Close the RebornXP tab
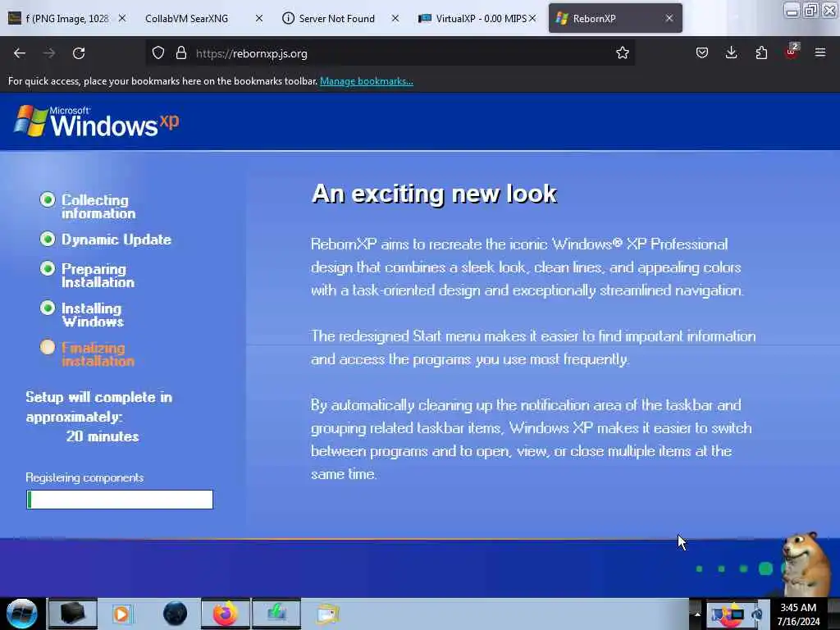 (x=669, y=18)
